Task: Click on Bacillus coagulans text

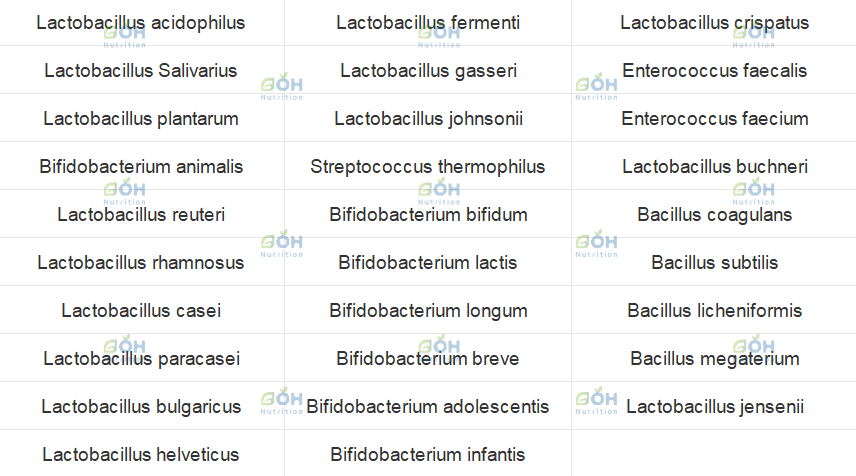Action: (714, 215)
